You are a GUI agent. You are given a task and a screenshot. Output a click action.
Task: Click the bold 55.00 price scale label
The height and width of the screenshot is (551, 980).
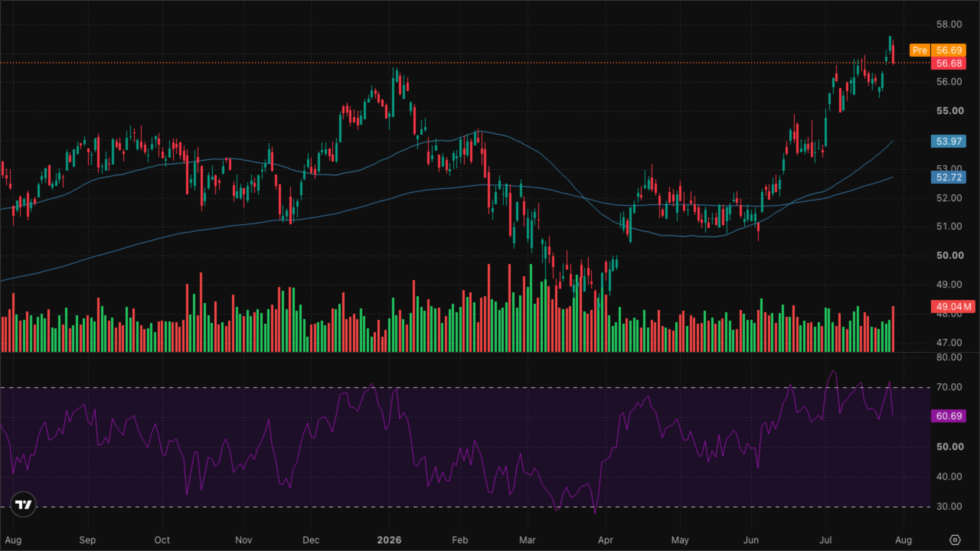(950, 111)
